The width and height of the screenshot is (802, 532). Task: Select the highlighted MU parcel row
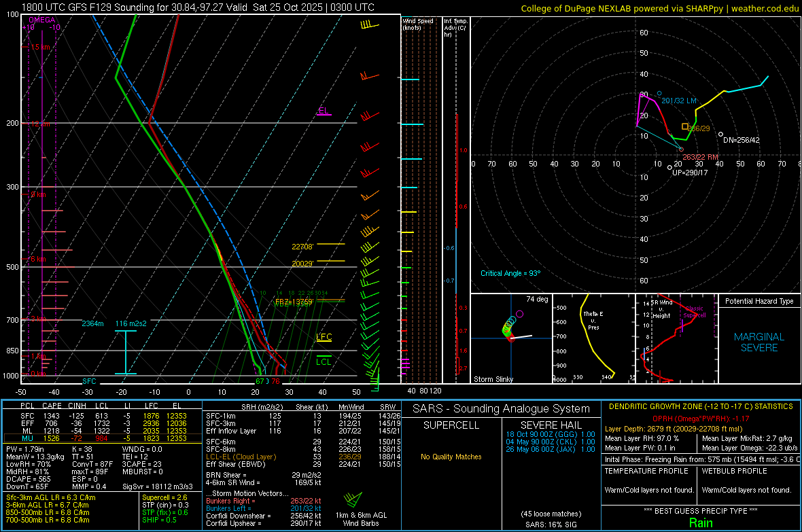[102, 438]
